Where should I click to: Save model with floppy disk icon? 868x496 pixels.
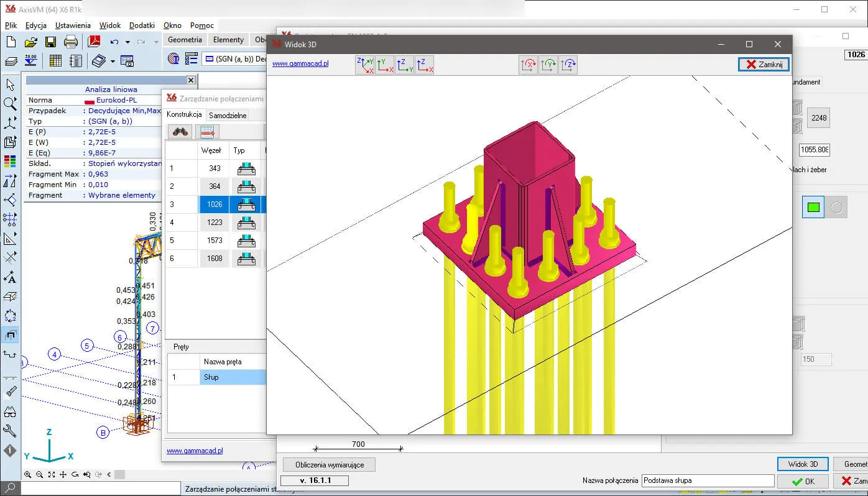(x=50, y=42)
